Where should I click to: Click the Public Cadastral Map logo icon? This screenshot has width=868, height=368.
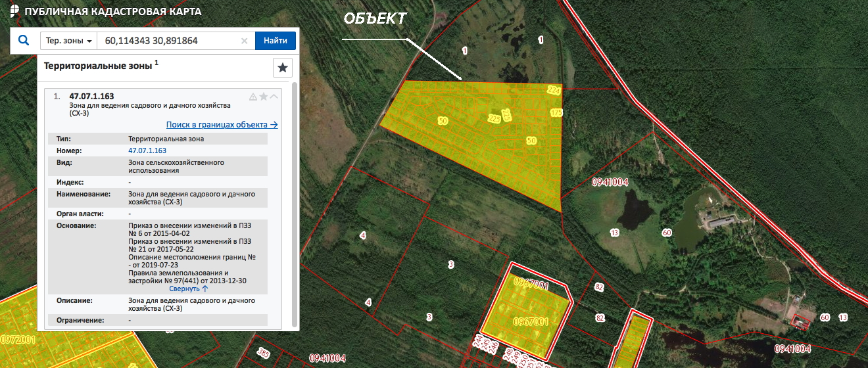coord(14,11)
